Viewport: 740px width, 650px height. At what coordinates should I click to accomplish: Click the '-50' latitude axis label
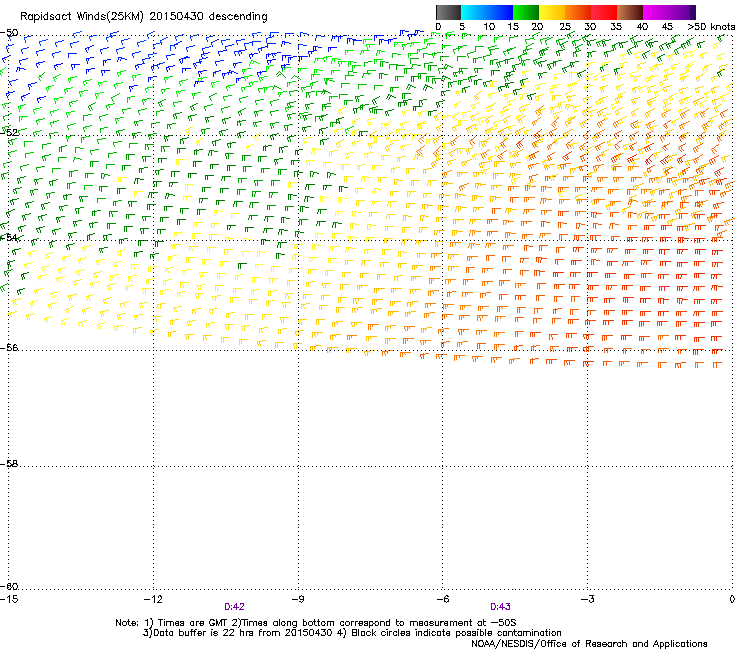[9, 33]
